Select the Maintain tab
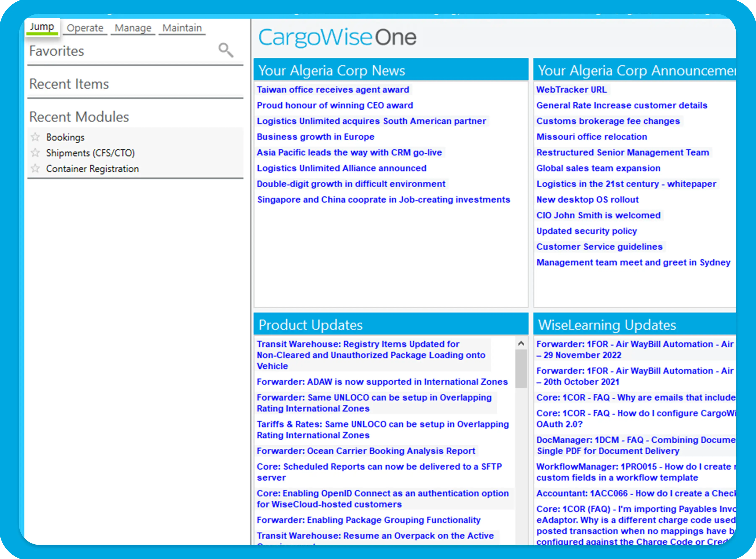 click(182, 28)
